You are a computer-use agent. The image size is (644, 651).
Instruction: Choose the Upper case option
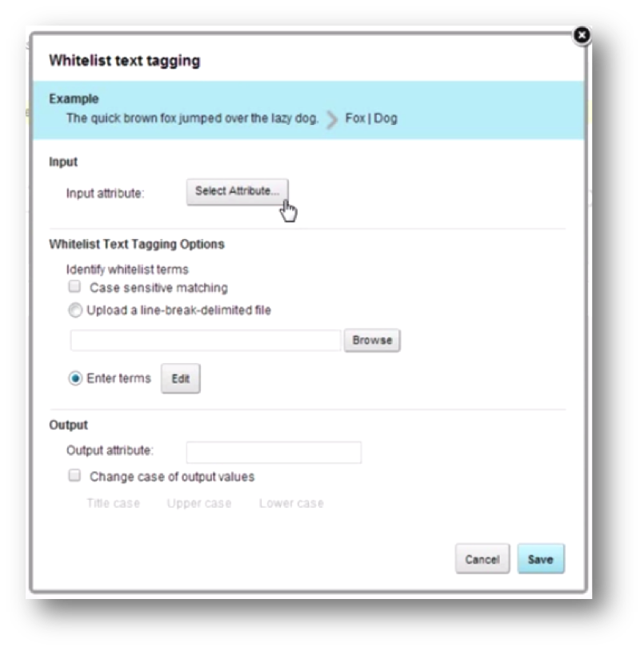point(199,503)
